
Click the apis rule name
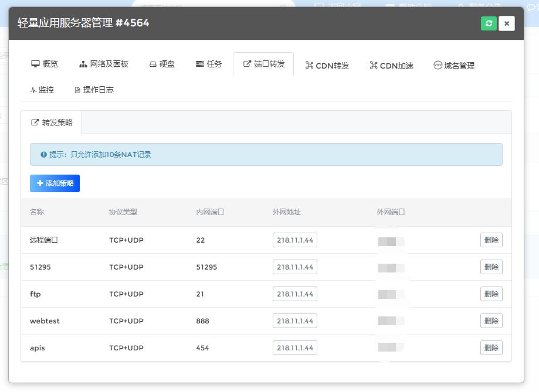click(38, 348)
